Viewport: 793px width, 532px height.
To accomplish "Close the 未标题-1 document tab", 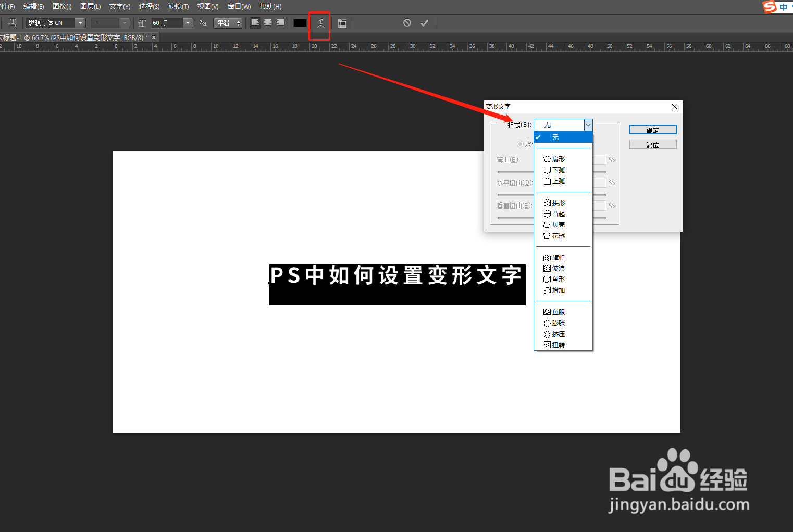I will point(154,37).
